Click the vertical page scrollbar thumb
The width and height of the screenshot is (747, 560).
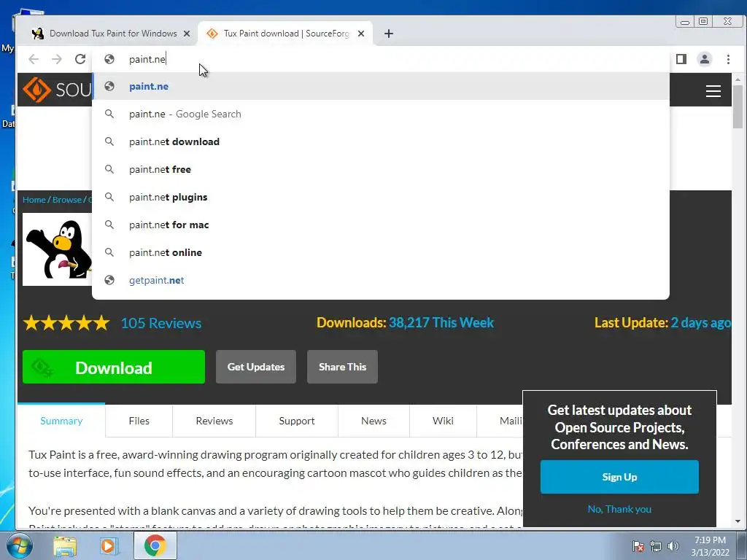(x=738, y=107)
